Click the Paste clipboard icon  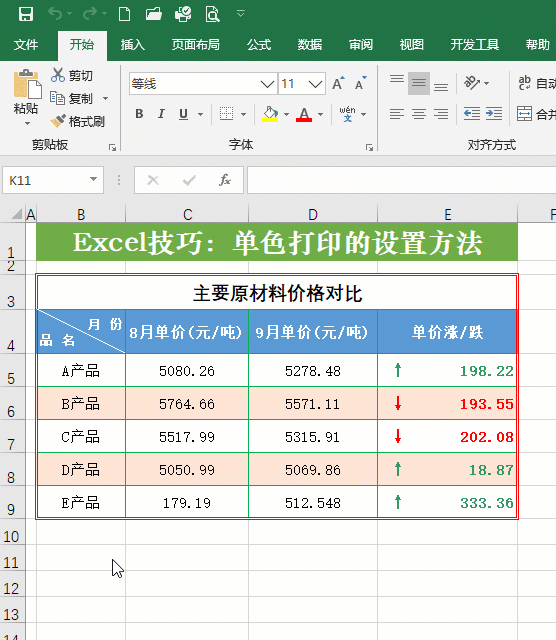point(27,84)
